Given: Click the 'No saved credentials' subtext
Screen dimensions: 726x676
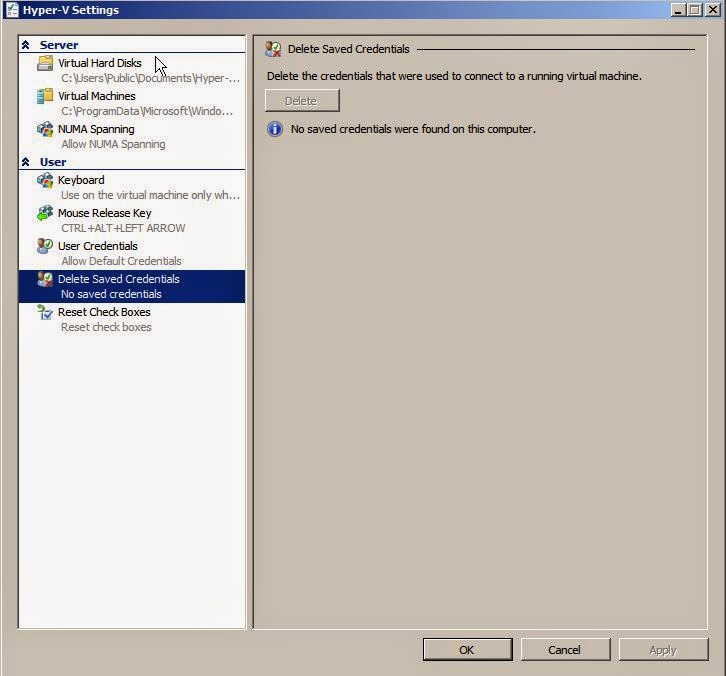Looking at the screenshot, I should click(111, 294).
